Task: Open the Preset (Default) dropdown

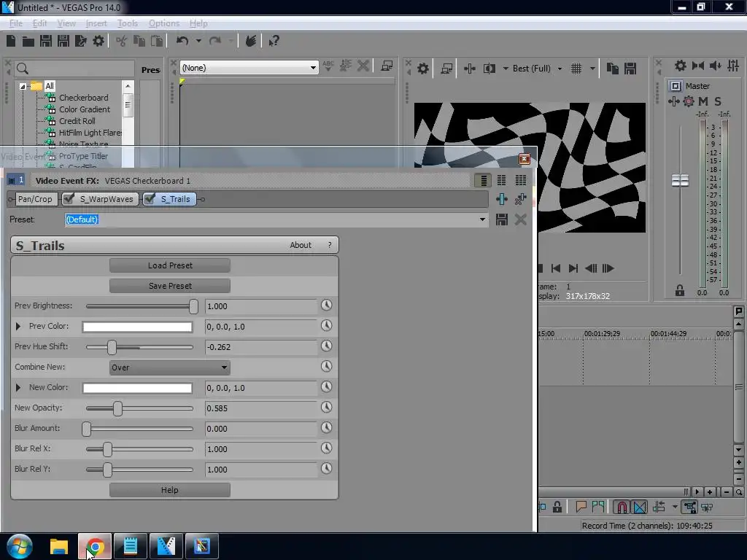Action: coord(482,219)
